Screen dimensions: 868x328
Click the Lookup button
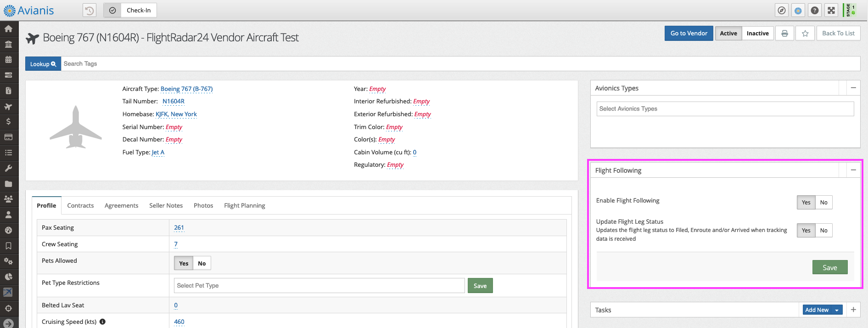43,64
